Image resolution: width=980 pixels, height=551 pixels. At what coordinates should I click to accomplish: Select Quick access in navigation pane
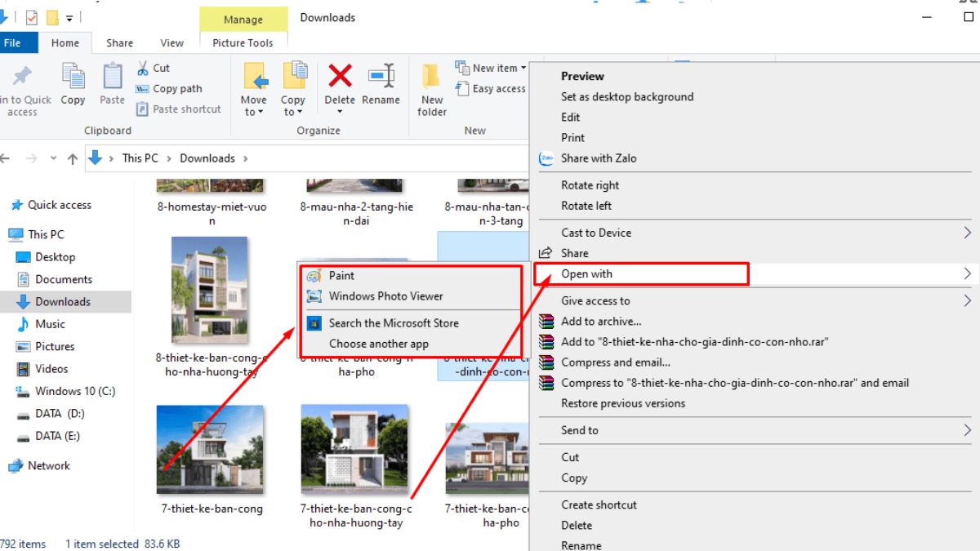tap(59, 205)
